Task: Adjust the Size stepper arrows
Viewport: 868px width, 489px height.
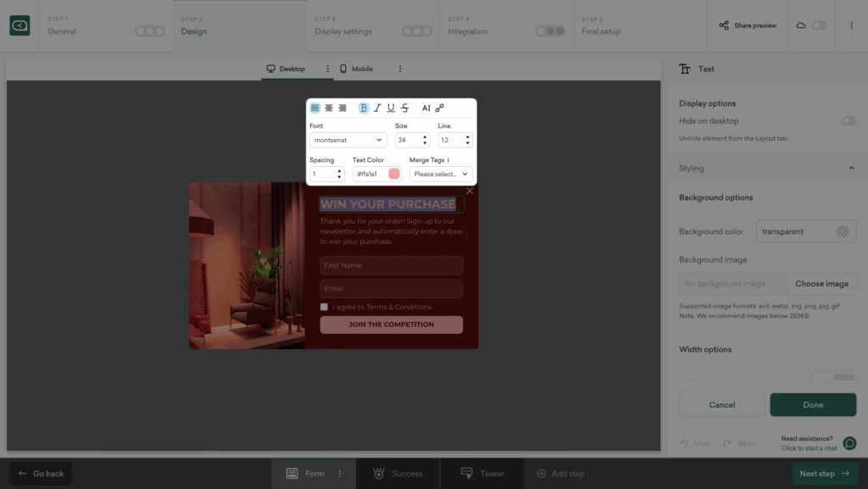Action: point(426,140)
